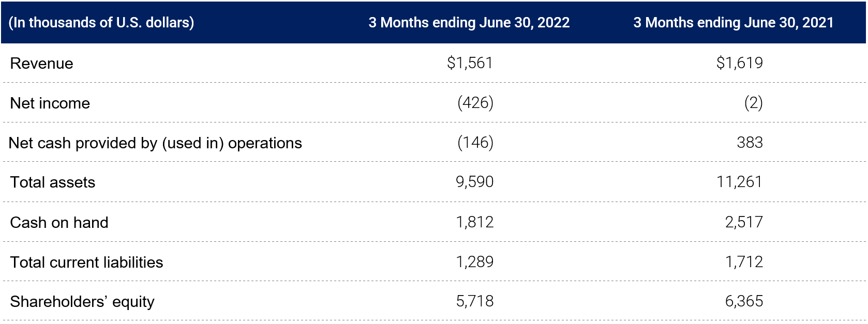
Task: Select the 1,712 current liabilities value
Action: point(744,262)
